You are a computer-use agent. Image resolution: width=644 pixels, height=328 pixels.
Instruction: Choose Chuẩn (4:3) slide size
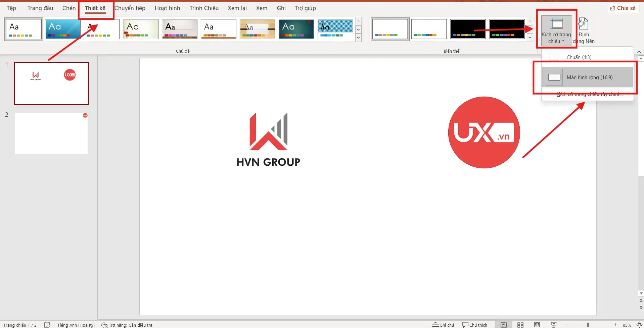(588, 57)
